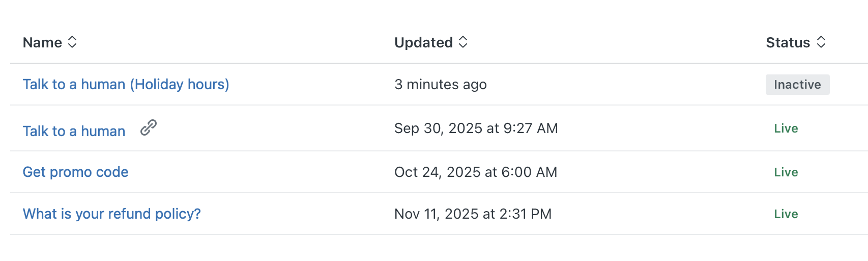Click the Oct 24, 2025 at 6:00 AM date

(476, 172)
